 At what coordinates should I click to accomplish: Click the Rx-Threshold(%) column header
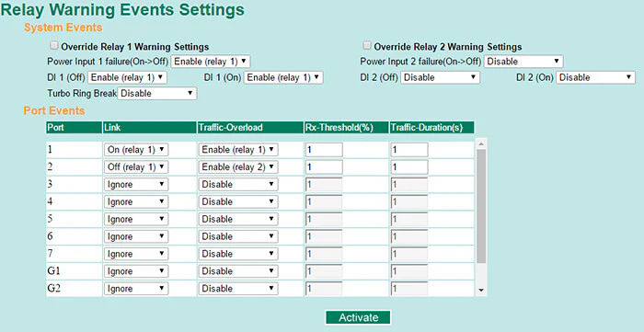(x=346, y=127)
